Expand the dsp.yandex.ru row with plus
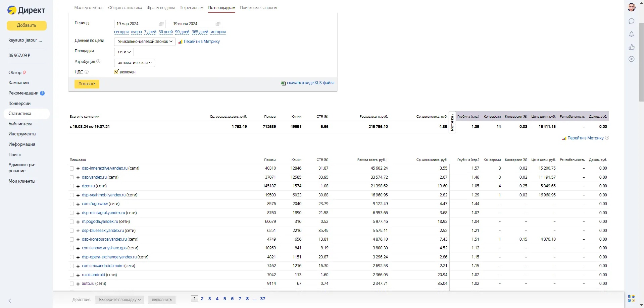Screen dimensions: 644x308 click(x=78, y=178)
